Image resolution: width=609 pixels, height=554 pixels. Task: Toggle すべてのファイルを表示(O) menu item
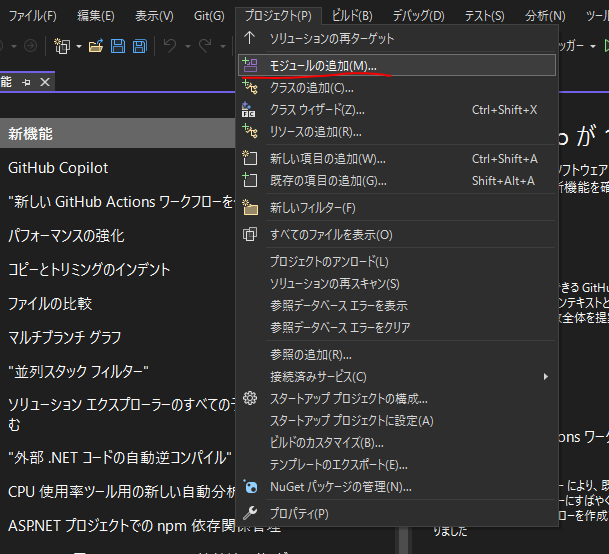(397, 235)
